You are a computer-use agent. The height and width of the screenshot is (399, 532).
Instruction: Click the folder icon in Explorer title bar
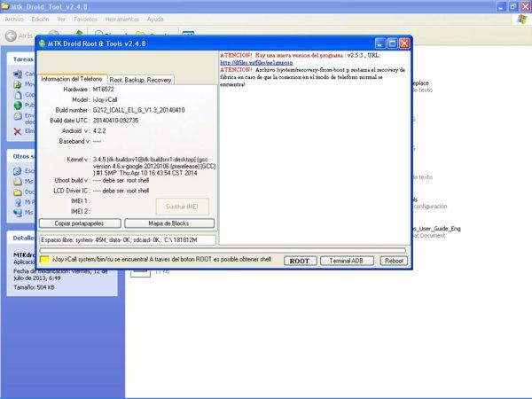tap(5, 6)
